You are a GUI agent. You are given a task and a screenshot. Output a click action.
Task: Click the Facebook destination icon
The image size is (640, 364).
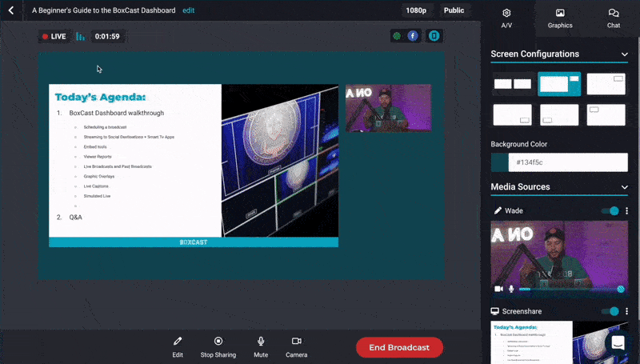pyautogui.click(x=413, y=36)
